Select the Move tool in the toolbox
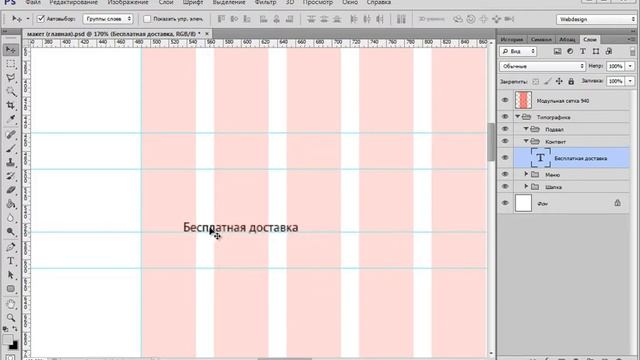The width and height of the screenshot is (640, 360). coord(11,50)
